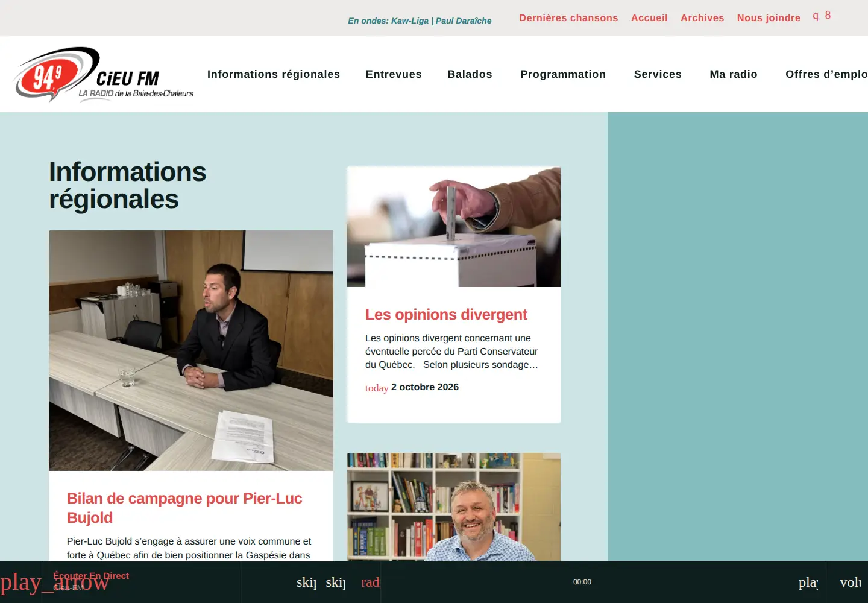
Task: Skip to the previous track in player
Action: coord(306,582)
